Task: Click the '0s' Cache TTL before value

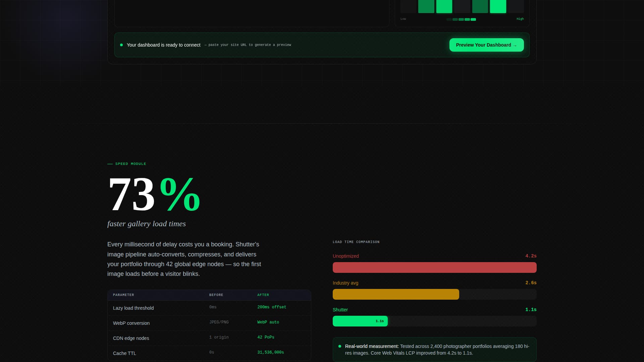Action: pyautogui.click(x=211, y=352)
